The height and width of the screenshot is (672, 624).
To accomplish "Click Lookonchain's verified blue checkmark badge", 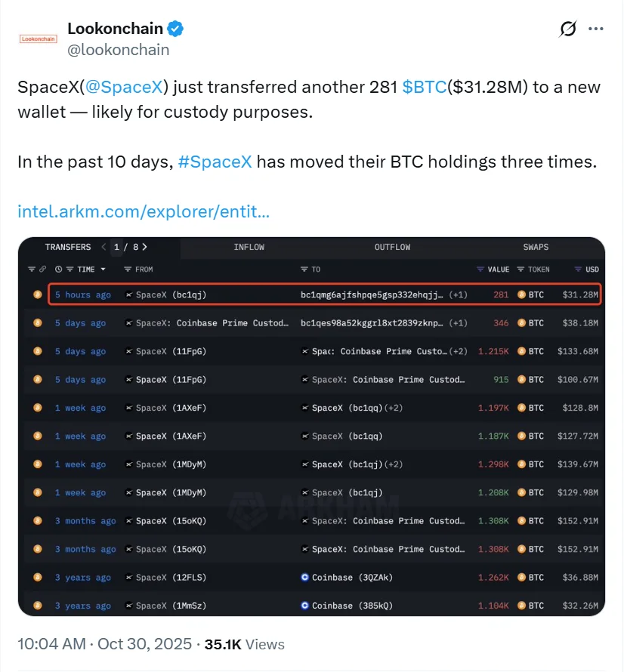I will click(x=175, y=28).
